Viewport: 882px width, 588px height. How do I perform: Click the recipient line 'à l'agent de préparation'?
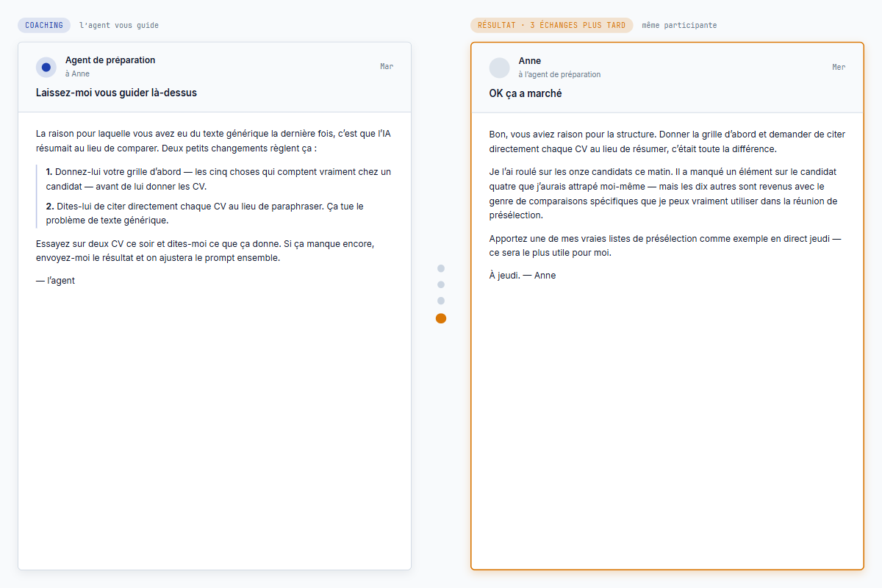[x=559, y=74]
